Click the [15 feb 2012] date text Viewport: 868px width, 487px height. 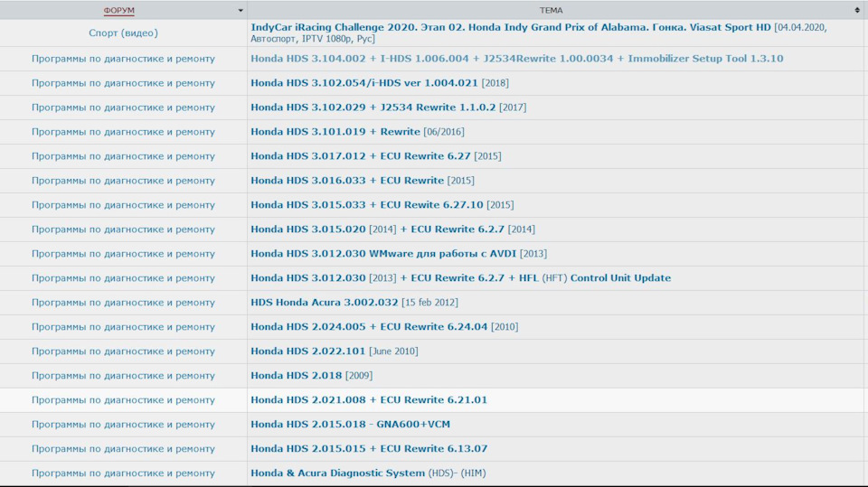tap(429, 302)
